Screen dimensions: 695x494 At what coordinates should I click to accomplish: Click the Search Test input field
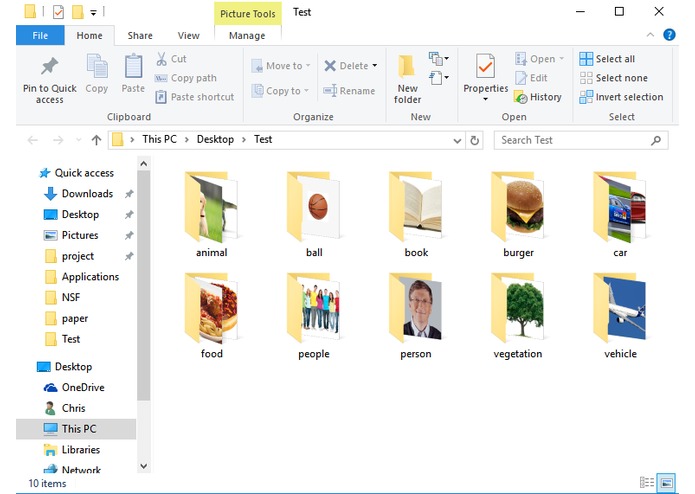[581, 140]
